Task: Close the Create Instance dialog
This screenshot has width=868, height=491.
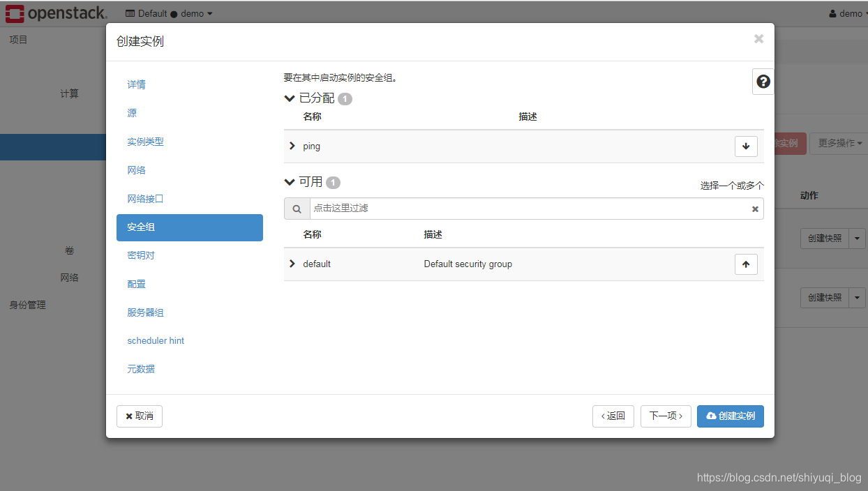Action: [759, 39]
